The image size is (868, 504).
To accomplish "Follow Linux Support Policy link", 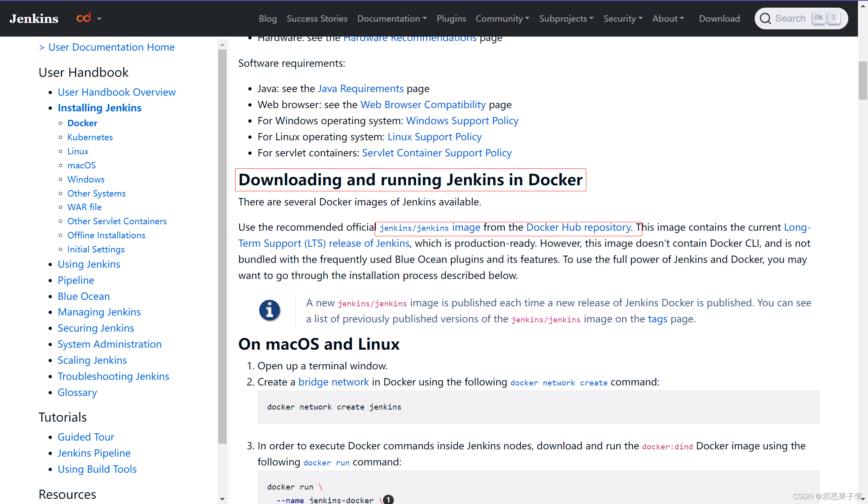I will point(434,137).
